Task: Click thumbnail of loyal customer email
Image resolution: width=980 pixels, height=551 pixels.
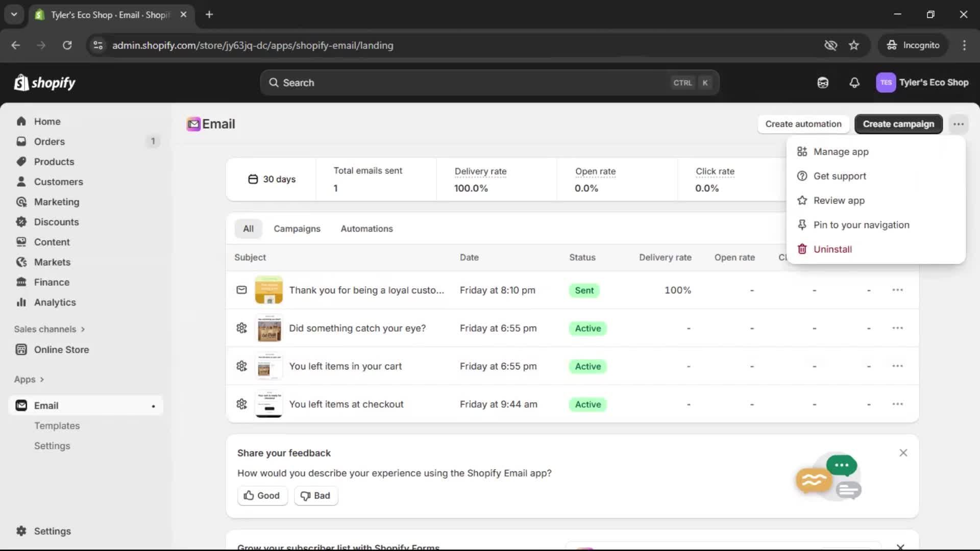Action: (269, 290)
